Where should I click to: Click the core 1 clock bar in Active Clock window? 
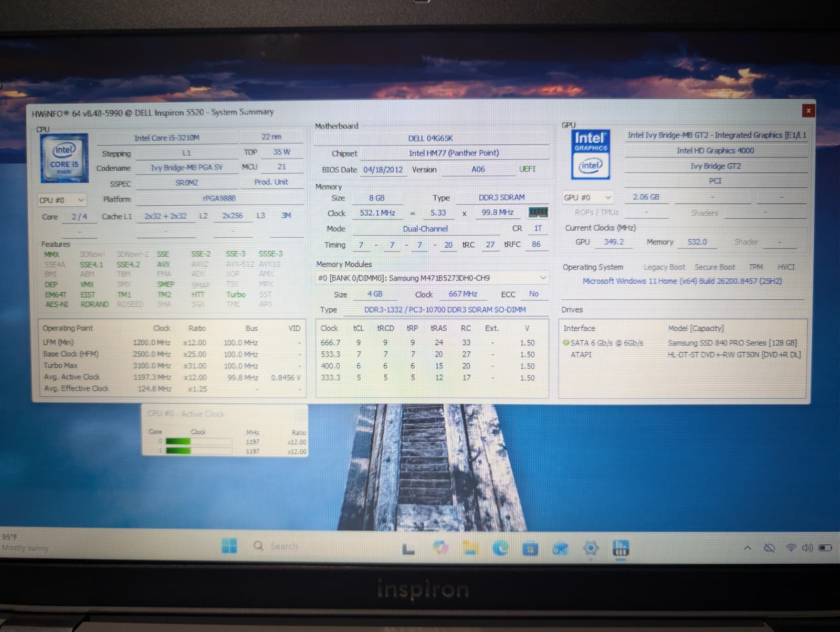coord(198,451)
